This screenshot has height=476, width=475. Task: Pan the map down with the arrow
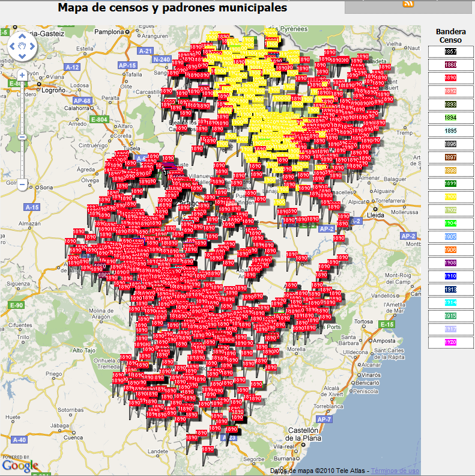point(22,56)
